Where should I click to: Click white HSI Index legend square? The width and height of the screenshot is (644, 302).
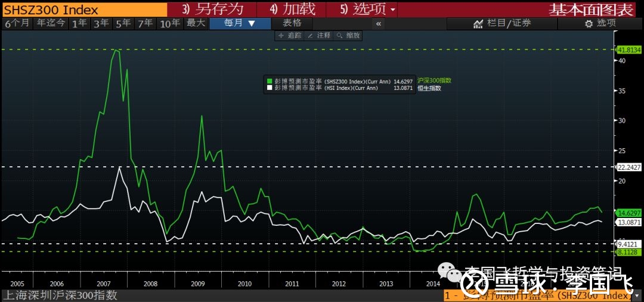(270, 88)
